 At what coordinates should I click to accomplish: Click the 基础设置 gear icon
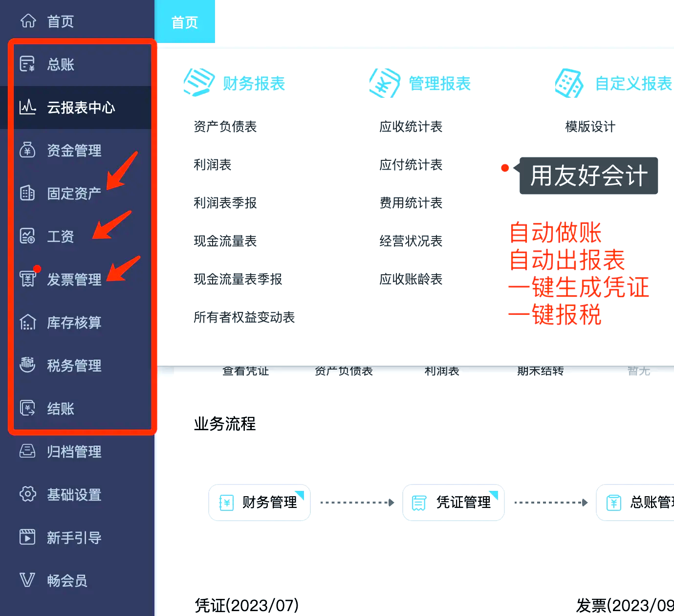[x=27, y=494]
